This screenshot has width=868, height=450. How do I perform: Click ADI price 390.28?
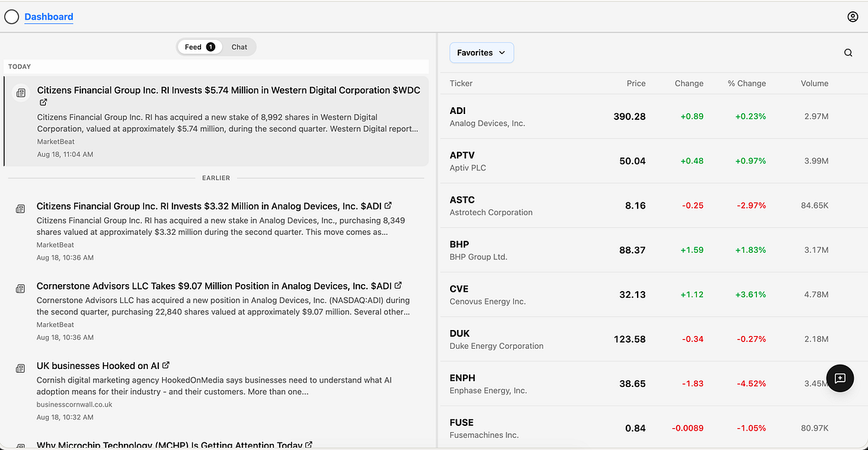coord(629,116)
